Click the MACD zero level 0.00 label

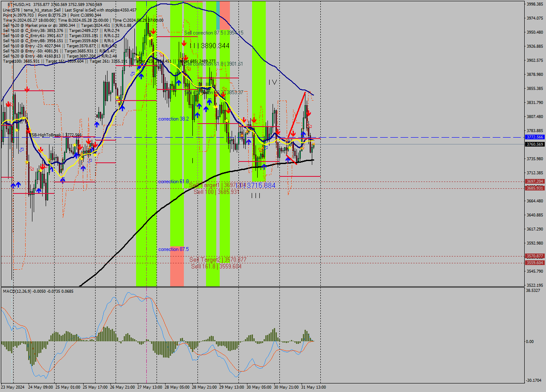(x=529, y=342)
